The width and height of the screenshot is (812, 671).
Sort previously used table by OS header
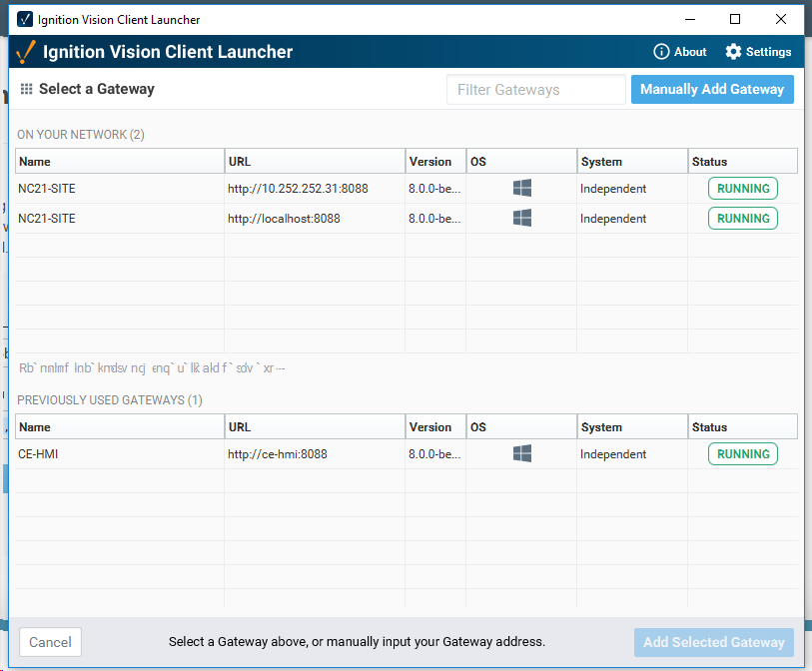coord(521,427)
